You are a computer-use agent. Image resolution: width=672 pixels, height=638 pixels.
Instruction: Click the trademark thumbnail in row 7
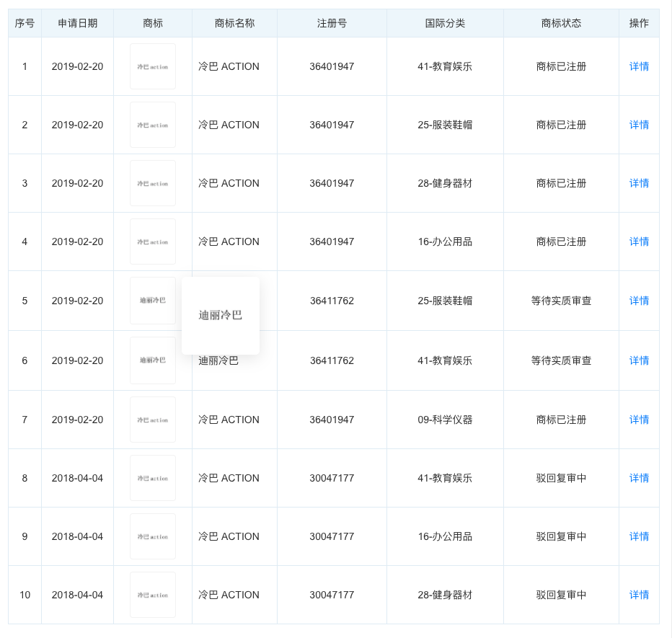pos(153,420)
